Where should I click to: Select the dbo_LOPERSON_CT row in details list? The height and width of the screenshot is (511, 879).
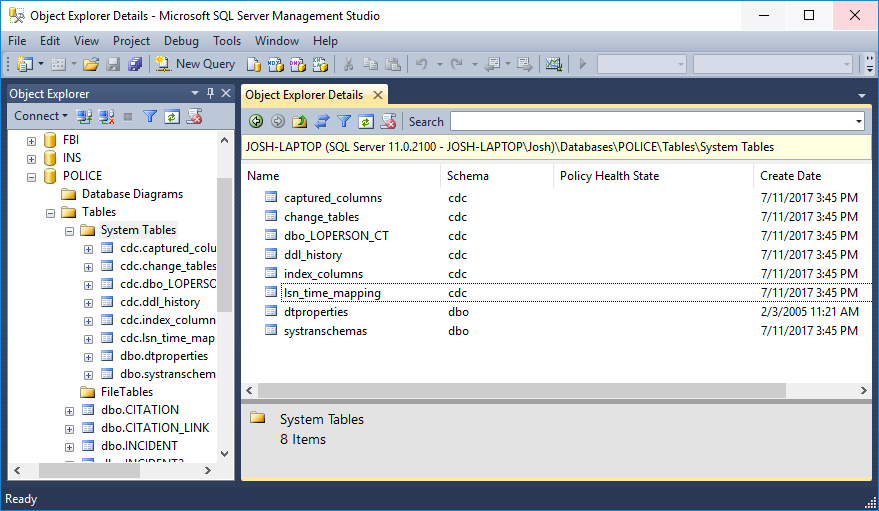[x=557, y=236]
